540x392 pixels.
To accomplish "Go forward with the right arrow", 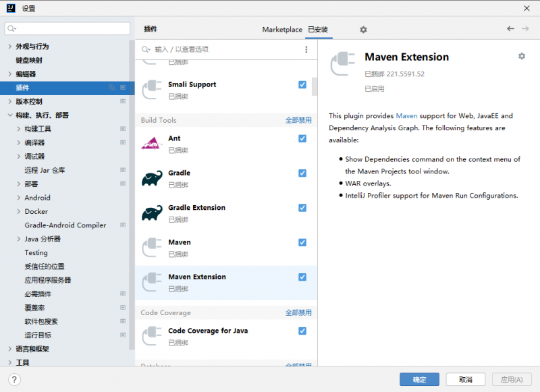I will point(525,28).
